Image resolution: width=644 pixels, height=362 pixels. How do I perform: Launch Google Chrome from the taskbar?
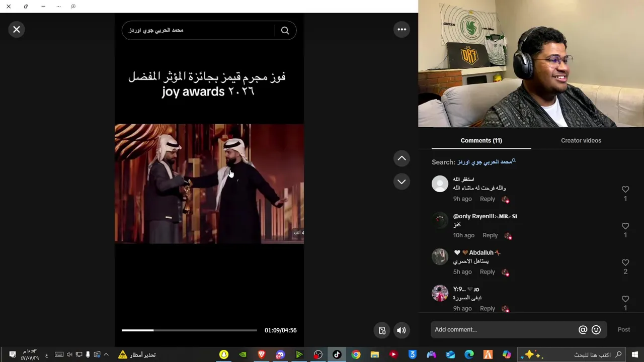click(x=356, y=355)
